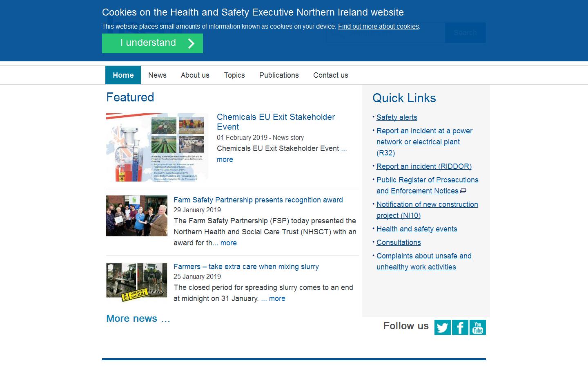The image size is (588, 368).
Task: Open the Chemicals EU Exit event thumbnail
Action: click(157, 147)
